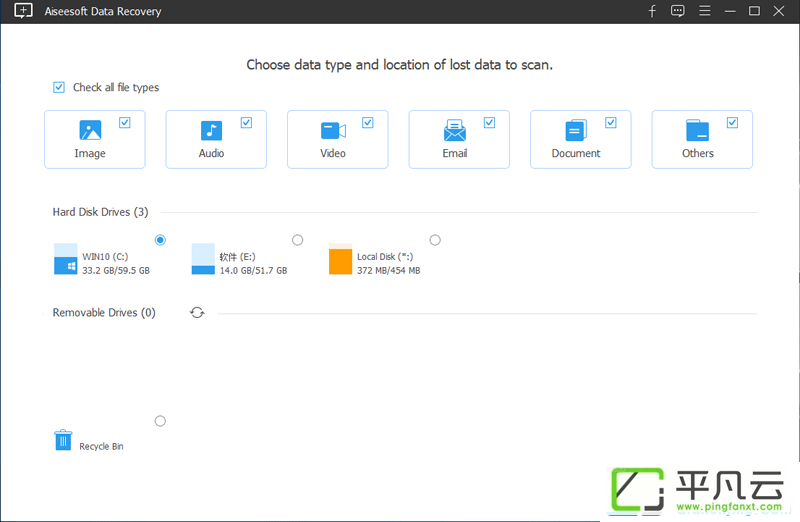The image size is (800, 522).
Task: Open the Facebook share icon
Action: coord(652,11)
